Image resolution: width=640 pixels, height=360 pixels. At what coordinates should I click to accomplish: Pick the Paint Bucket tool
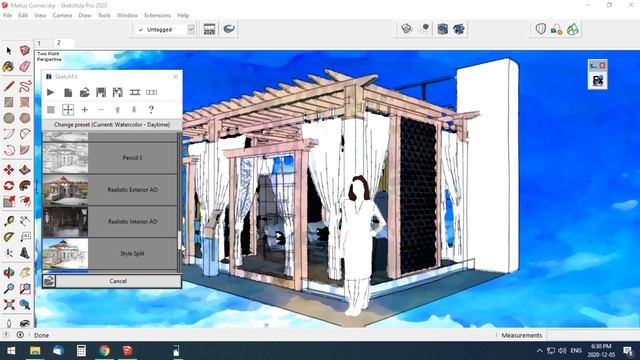pyautogui.click(x=8, y=67)
